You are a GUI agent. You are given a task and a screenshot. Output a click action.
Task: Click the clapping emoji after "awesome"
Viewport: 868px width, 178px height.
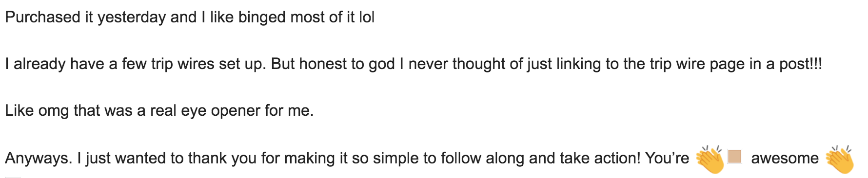pyautogui.click(x=840, y=159)
